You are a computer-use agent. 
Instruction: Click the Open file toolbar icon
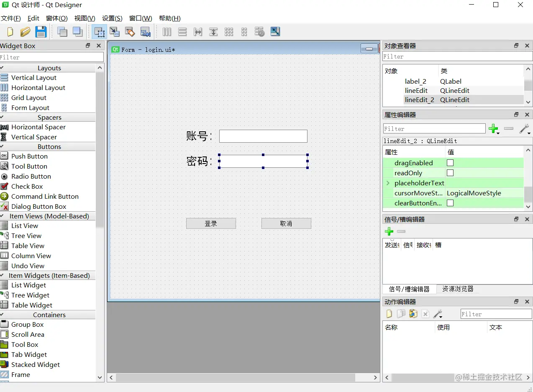point(26,32)
